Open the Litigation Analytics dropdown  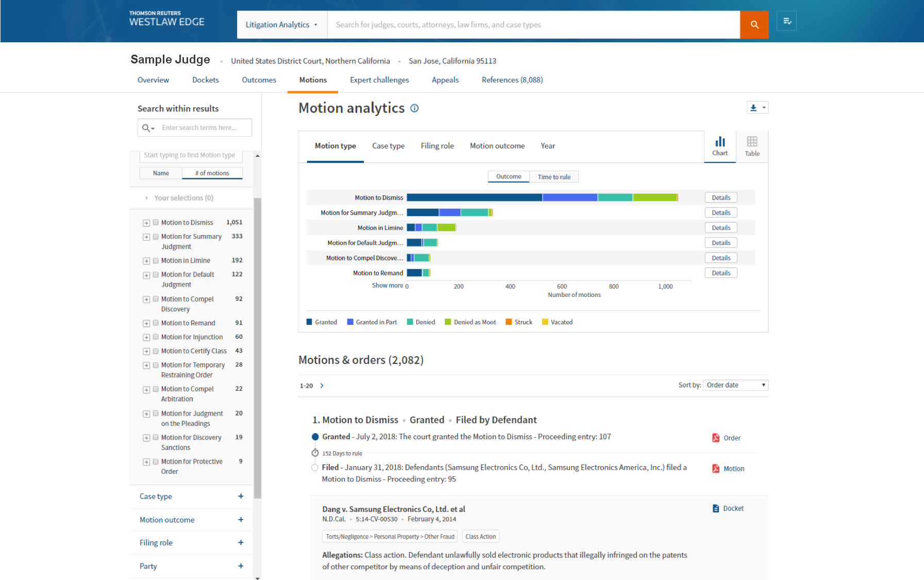281,25
